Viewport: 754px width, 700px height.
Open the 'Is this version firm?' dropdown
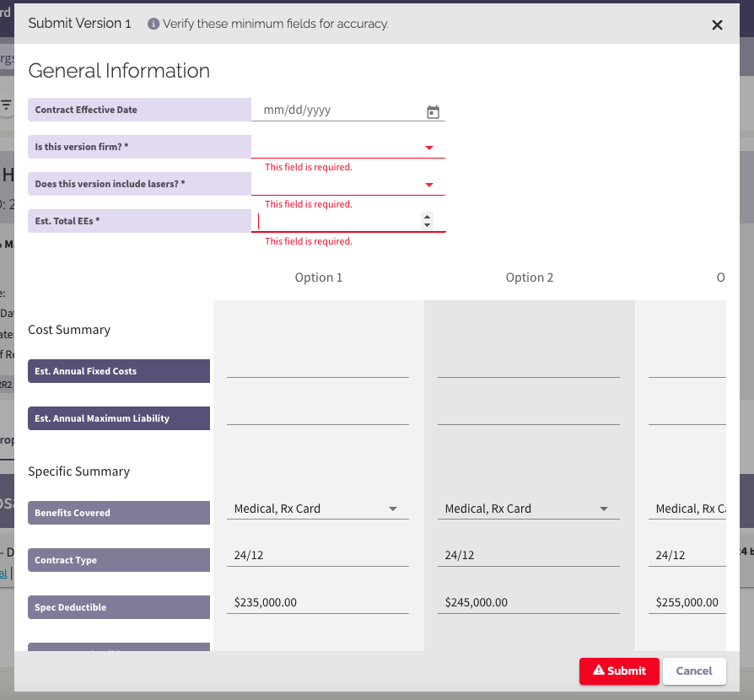[429, 147]
